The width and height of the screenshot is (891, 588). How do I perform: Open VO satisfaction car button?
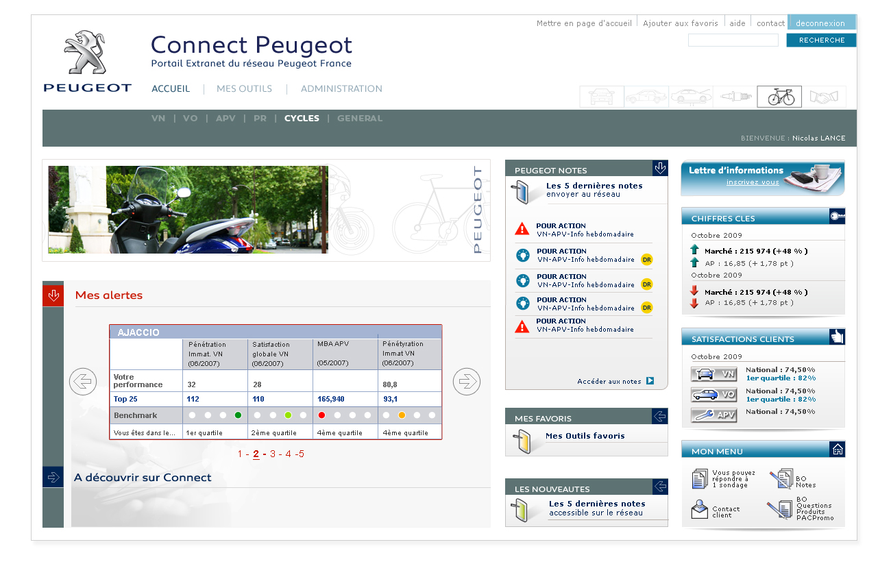[713, 395]
